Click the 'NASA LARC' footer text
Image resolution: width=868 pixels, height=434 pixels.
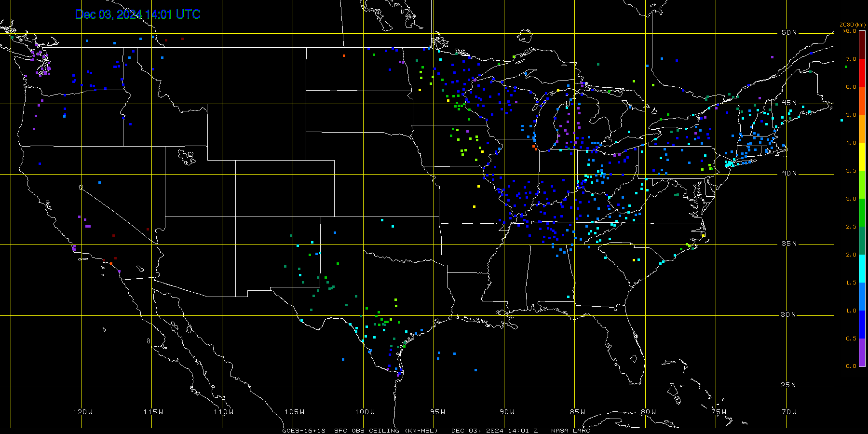(x=570, y=431)
